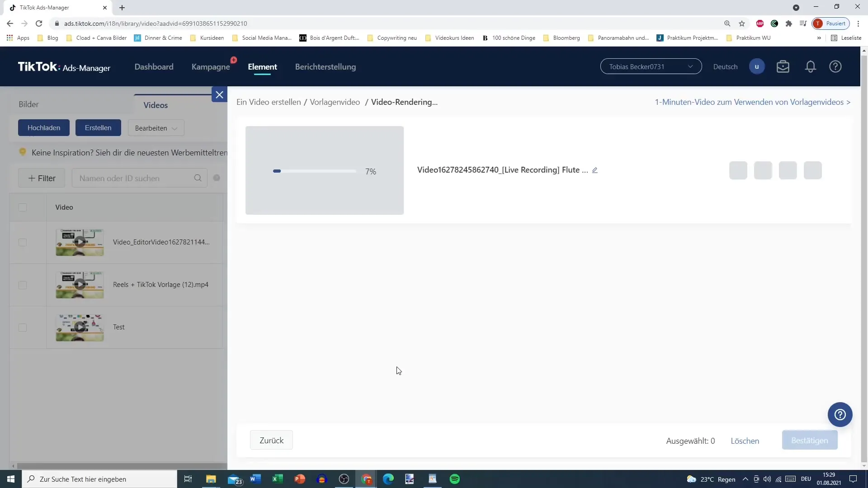Reload the browser page

(x=39, y=23)
